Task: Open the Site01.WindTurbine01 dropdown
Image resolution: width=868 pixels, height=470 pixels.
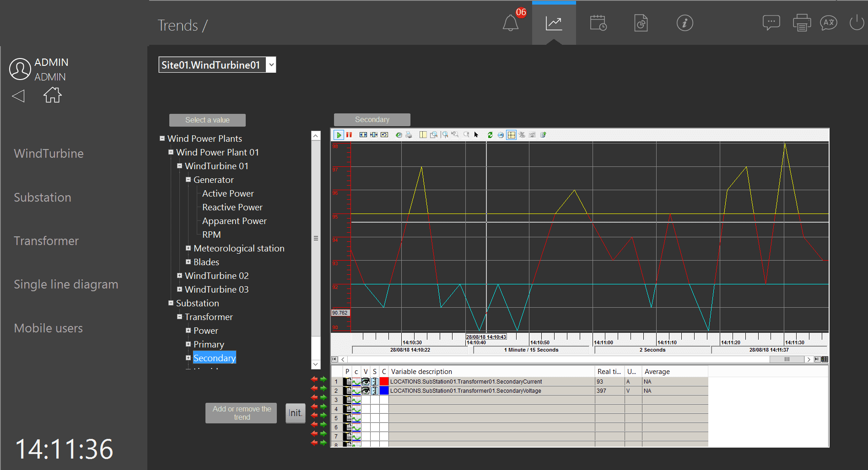Action: click(x=271, y=65)
